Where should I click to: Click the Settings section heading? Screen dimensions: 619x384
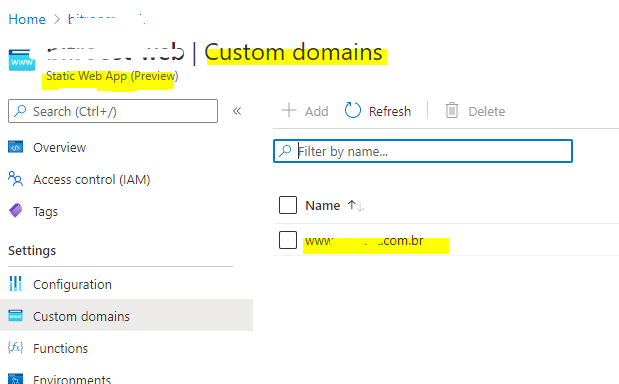[32, 250]
